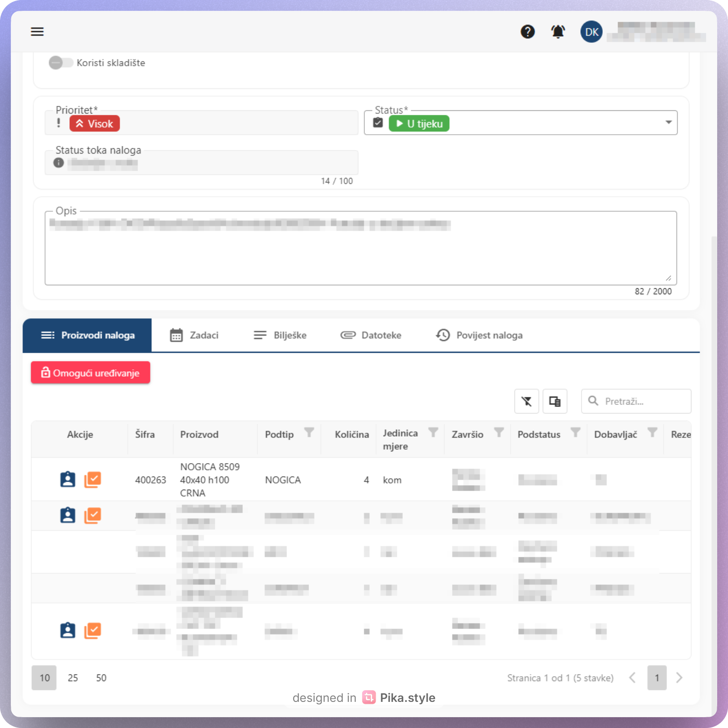Image resolution: width=728 pixels, height=728 pixels.
Task: Open the hamburger navigation menu
Action: click(37, 32)
